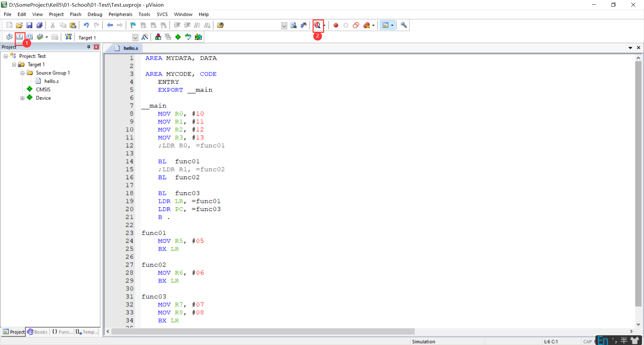Image resolution: width=644 pixels, height=345 pixels.
Task: Click the Find binoculars document icon
Action: [x=293, y=25]
